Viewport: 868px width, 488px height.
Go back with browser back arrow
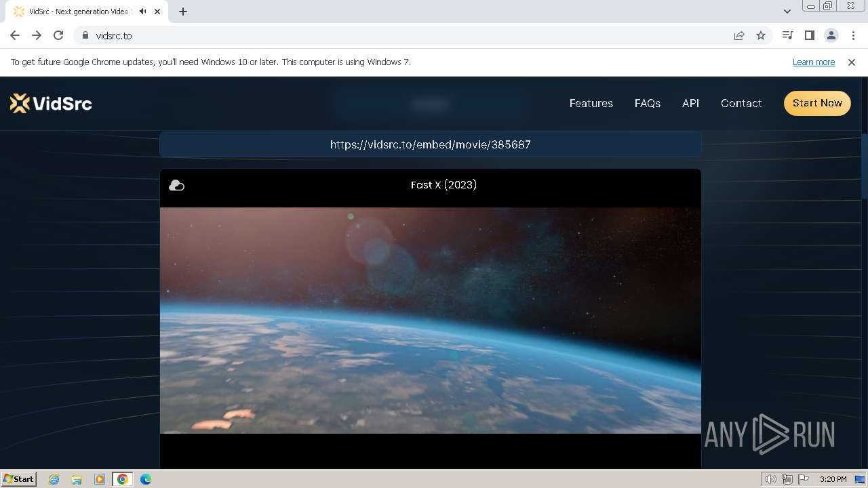15,35
